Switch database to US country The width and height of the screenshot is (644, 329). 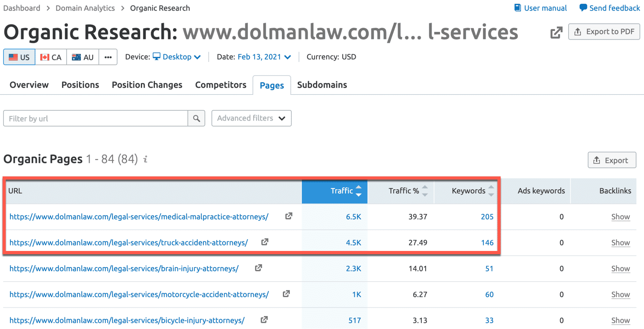click(x=19, y=57)
